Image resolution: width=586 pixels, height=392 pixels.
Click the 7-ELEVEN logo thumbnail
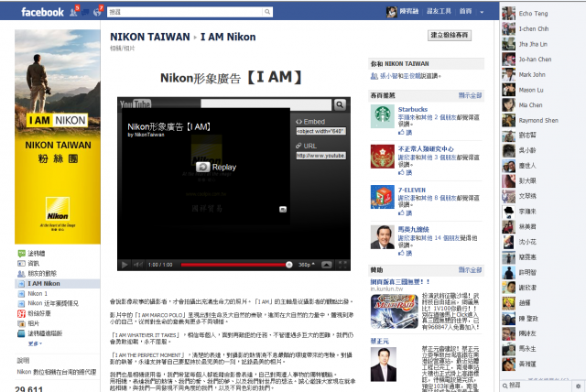(383, 197)
